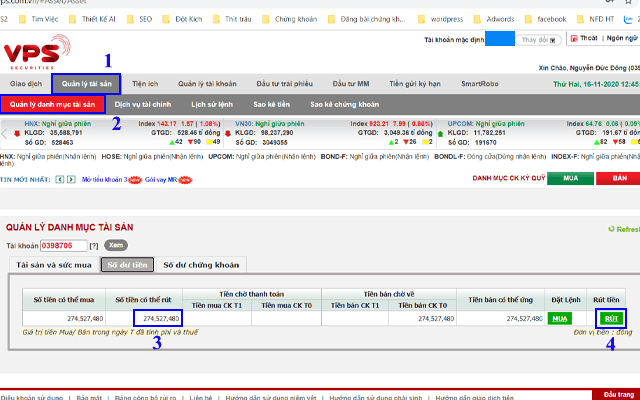The image size is (640, 400).
Task: Open the Thiết Kế AI bookmark folder
Action: point(92,19)
